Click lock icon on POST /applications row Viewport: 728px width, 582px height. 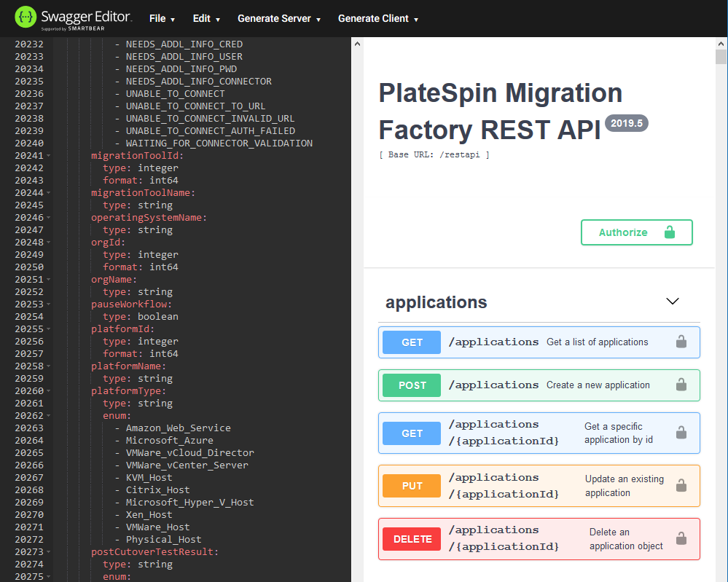point(681,385)
